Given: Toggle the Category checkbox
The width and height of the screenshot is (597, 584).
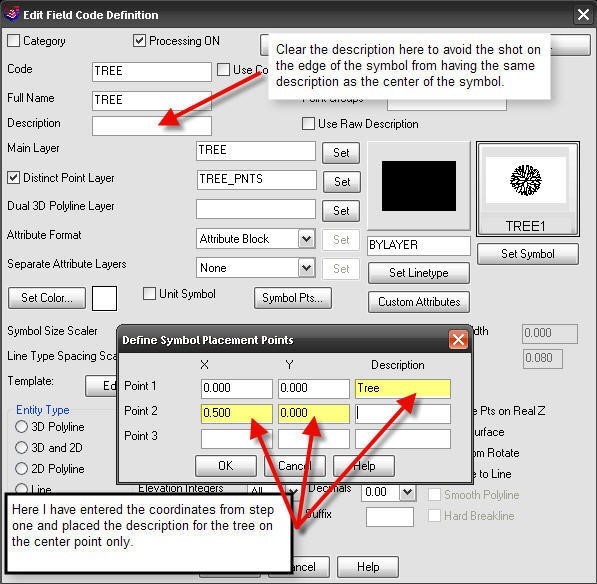Looking at the screenshot, I should tap(13, 40).
